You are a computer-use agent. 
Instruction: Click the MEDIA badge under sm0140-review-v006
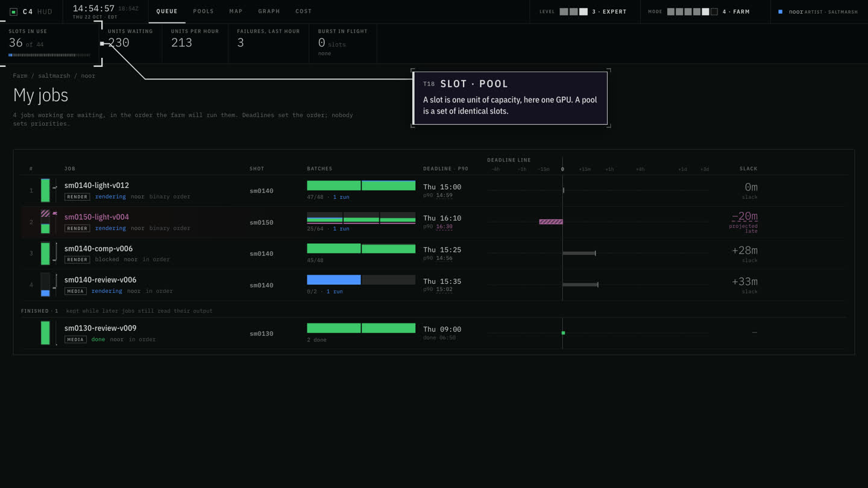pos(75,291)
